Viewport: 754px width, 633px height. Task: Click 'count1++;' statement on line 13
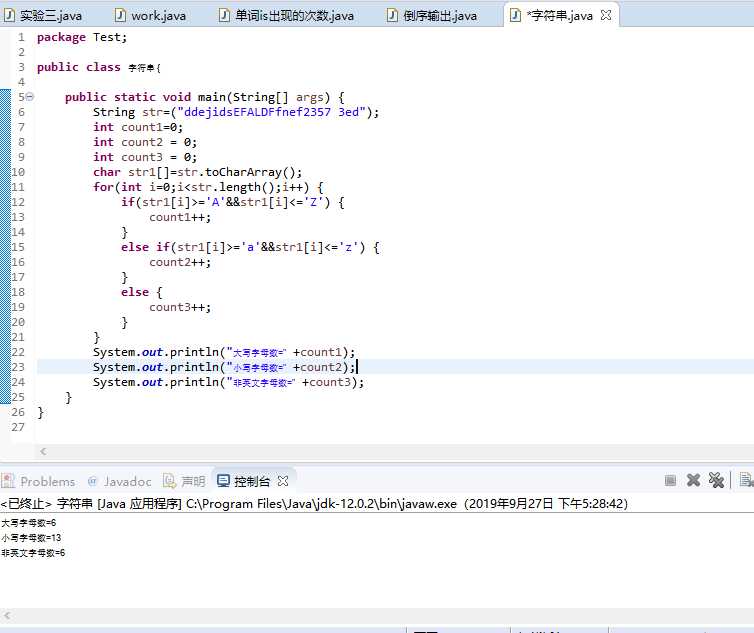click(x=180, y=217)
